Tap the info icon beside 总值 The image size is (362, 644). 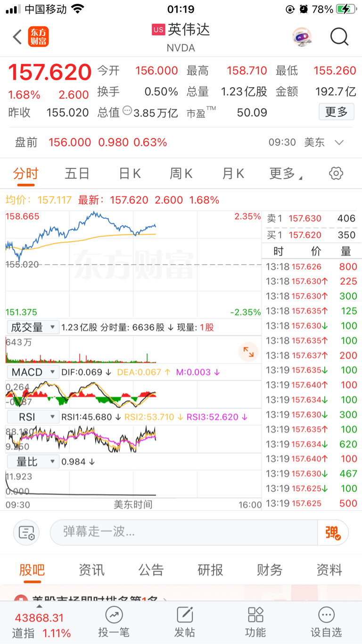coord(127,111)
